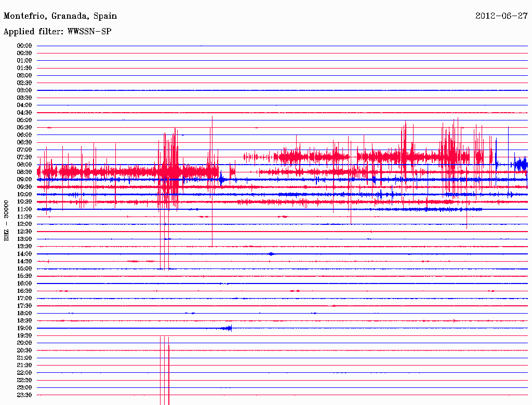Screen dimensions: 532x405
Task: Select the 23:00 time label
Action: pyautogui.click(x=24, y=388)
